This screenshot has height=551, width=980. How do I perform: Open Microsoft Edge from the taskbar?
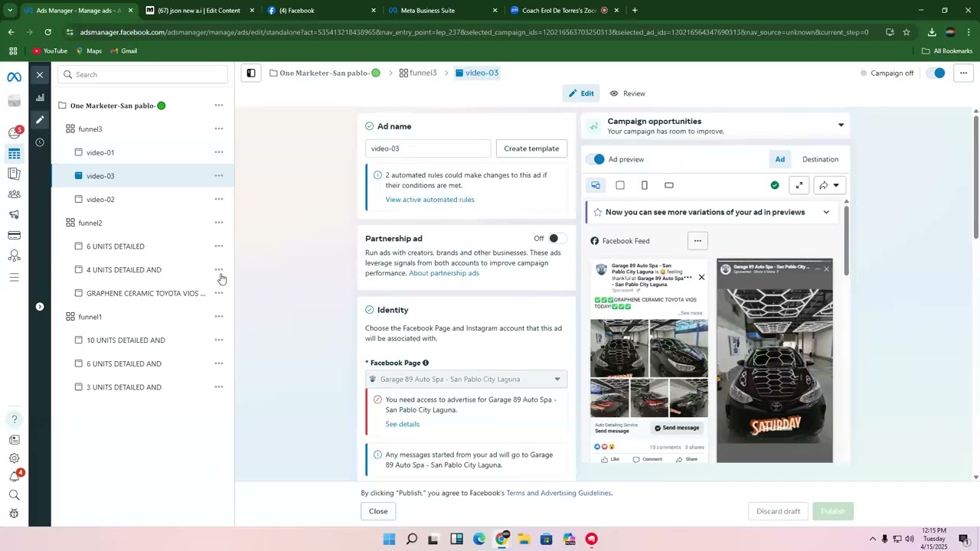tap(479, 539)
